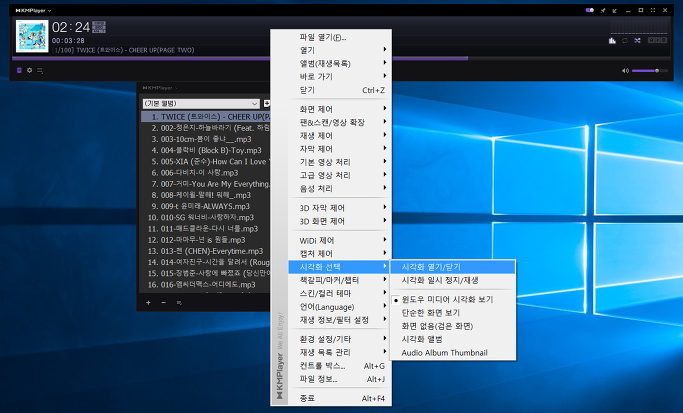
Task: Expand the 3D 자막 제어 submenu
Action: (340, 208)
